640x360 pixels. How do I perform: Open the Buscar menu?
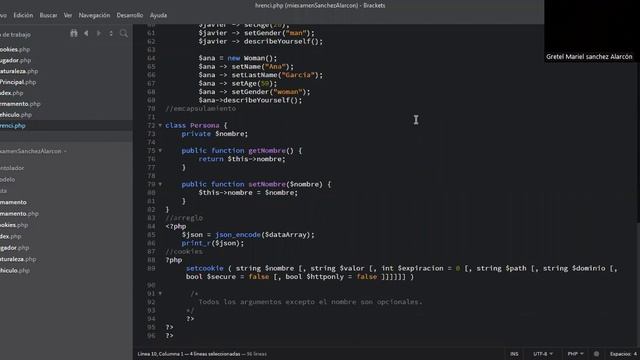(48, 15)
